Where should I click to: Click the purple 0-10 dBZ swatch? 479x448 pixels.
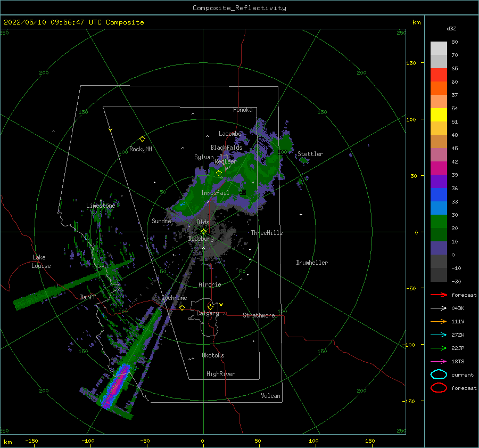coord(439,248)
